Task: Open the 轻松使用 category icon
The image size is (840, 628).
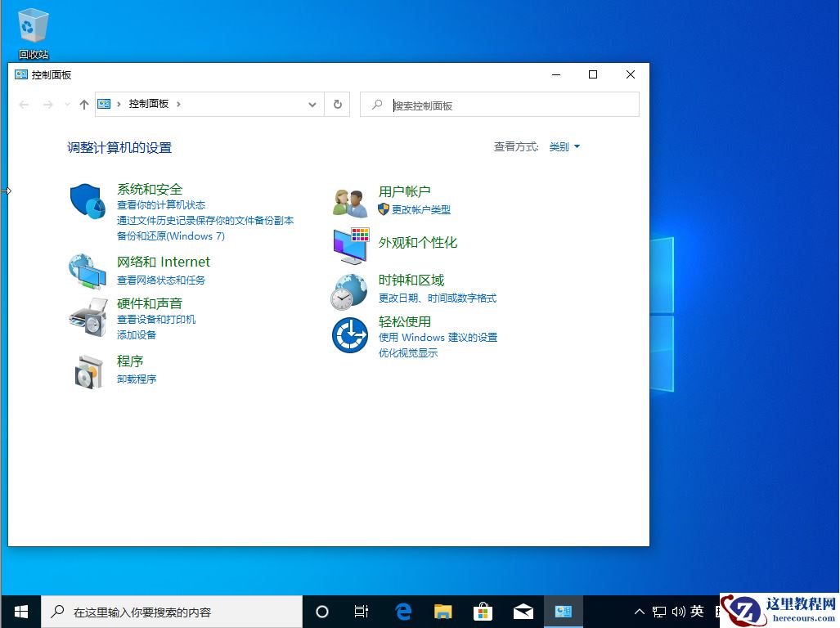Action: tap(349, 334)
